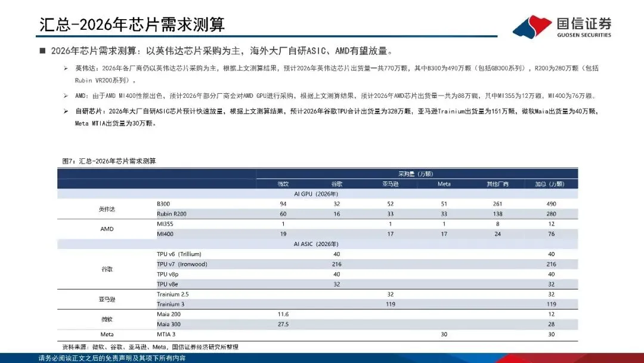
Task: Click the '亚马逊' column header
Action: click(390, 184)
